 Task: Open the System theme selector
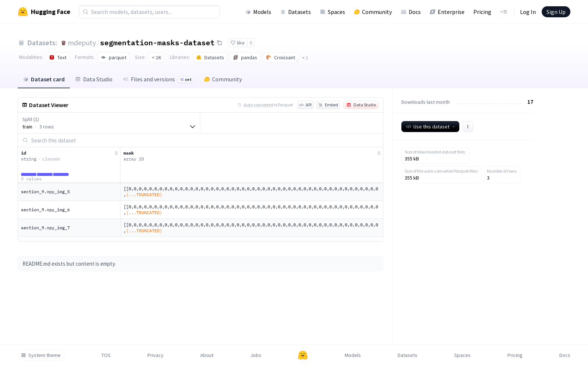click(41, 355)
